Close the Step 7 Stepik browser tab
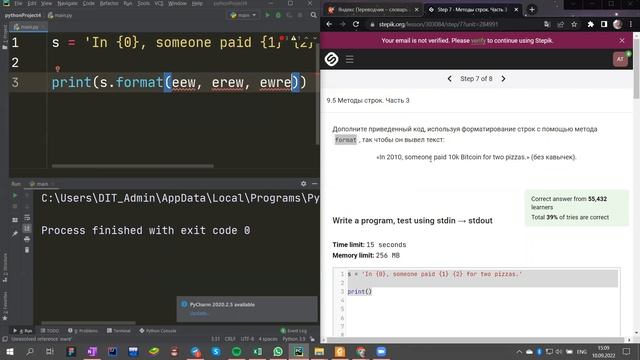The image size is (640, 360). (x=516, y=9)
